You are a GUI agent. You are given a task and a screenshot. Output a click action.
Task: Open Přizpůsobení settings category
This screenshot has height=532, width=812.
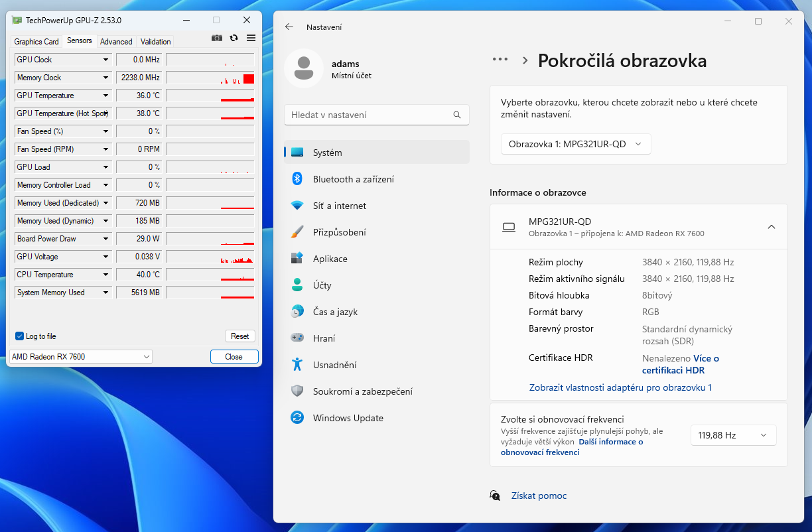[377, 232]
